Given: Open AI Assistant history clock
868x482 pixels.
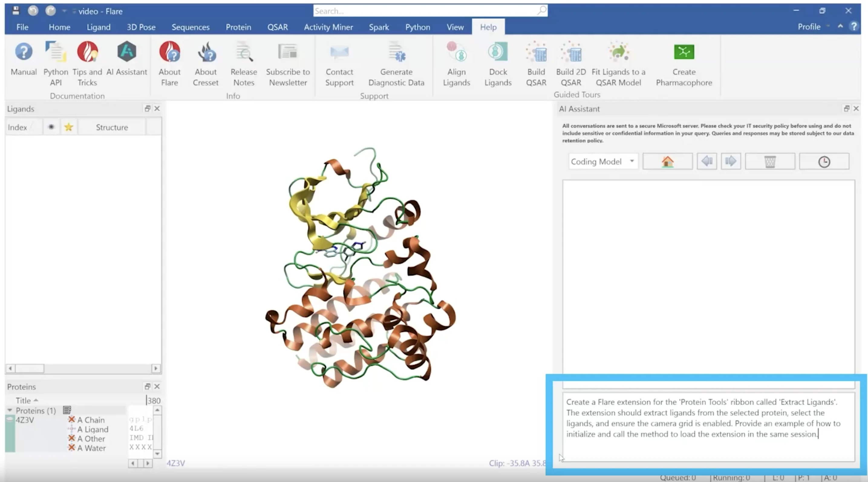Looking at the screenshot, I should pyautogui.click(x=824, y=162).
